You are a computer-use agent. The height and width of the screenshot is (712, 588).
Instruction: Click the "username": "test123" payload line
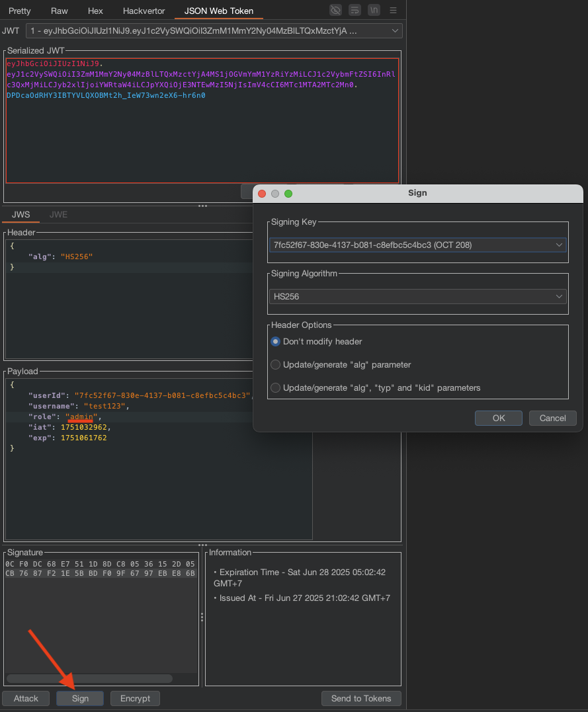point(79,407)
